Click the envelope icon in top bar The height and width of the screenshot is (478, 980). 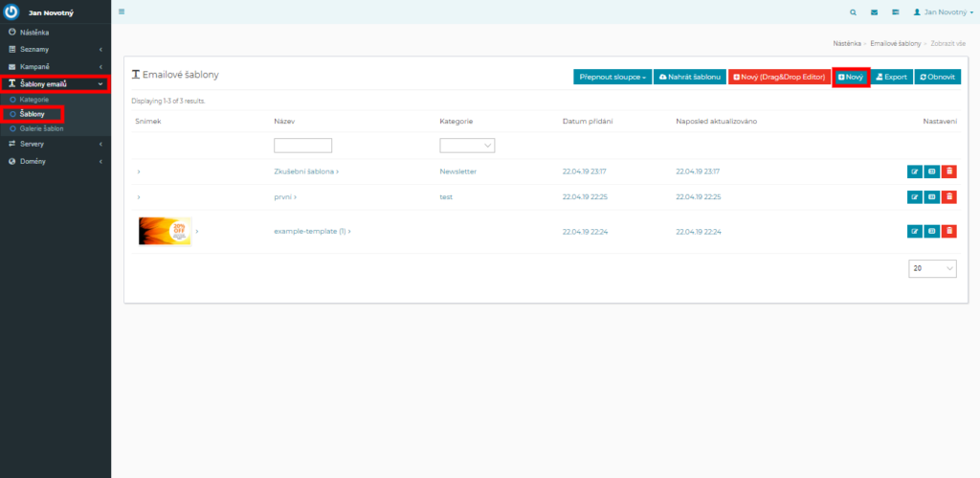pyautogui.click(x=874, y=12)
